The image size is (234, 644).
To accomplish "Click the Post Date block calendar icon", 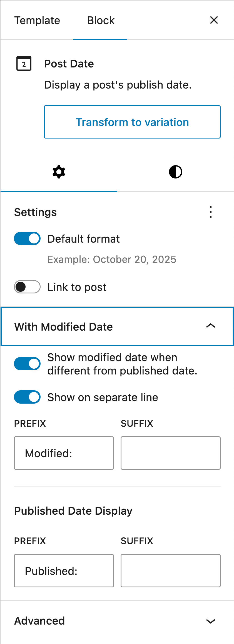I will 24,64.
